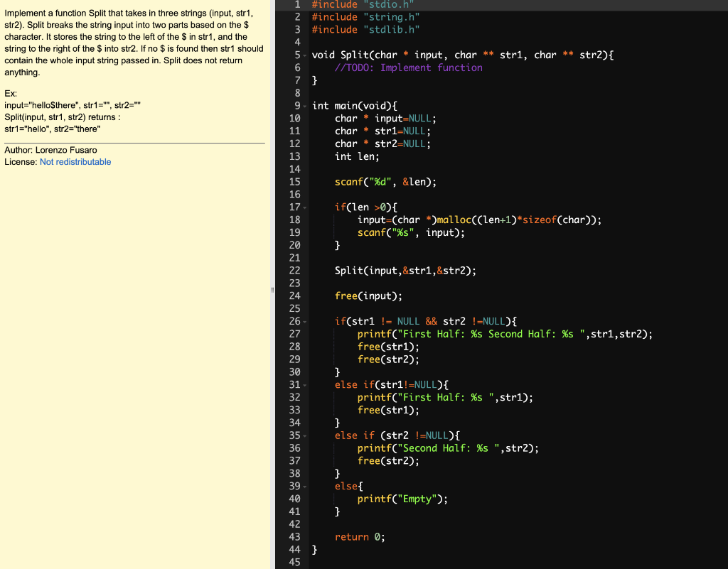The height and width of the screenshot is (569, 728).
Task: Place cursor on the //TODO: Implement function comment
Action: [x=408, y=67]
